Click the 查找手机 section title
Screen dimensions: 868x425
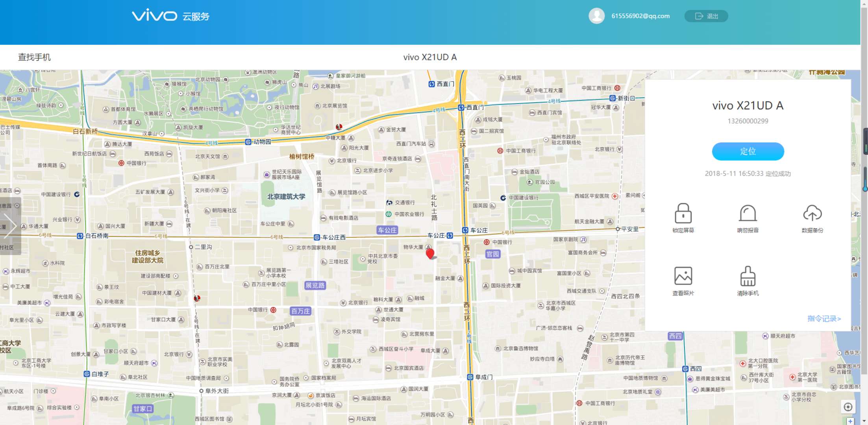click(x=34, y=57)
